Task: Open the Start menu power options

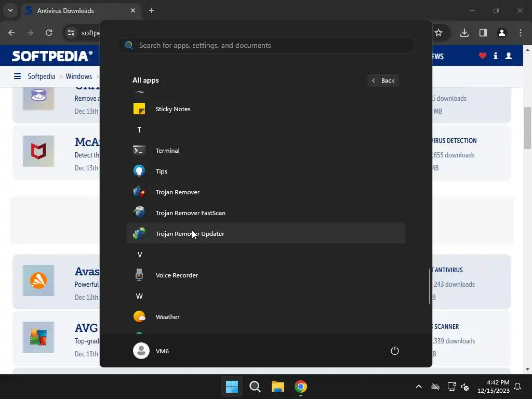Action: [x=395, y=351]
